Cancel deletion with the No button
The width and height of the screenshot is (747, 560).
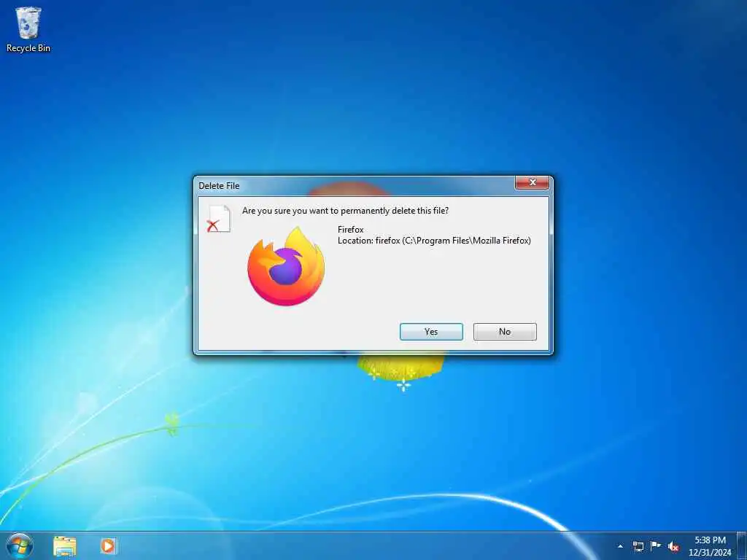click(505, 332)
